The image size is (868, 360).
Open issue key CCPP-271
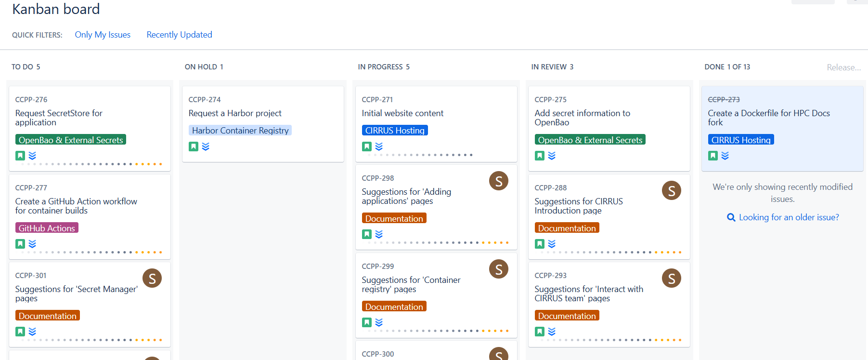377,100
